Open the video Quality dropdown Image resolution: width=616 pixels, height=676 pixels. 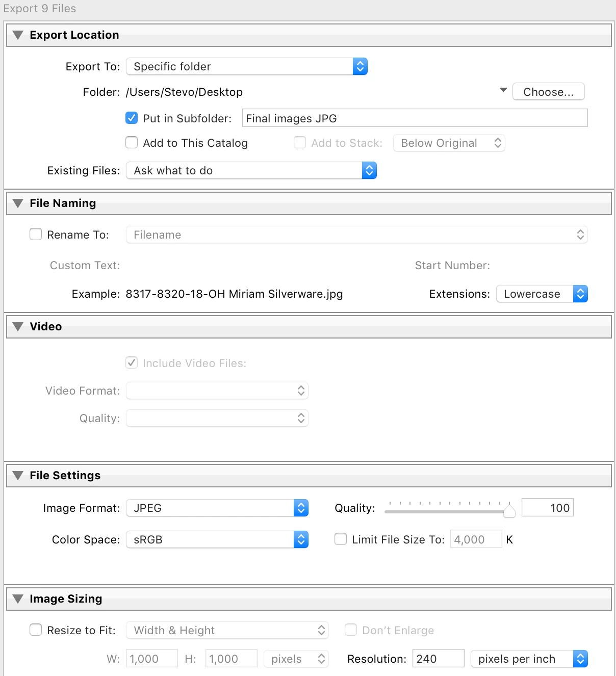pyautogui.click(x=217, y=418)
